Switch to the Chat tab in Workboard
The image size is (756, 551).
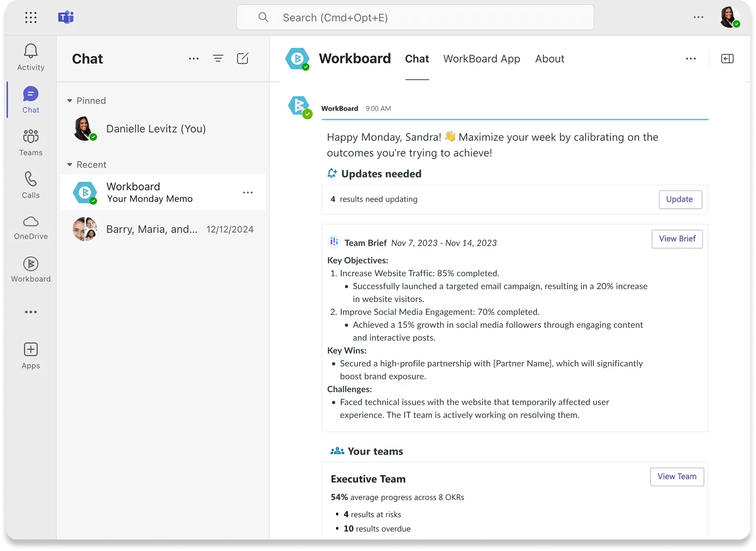tap(417, 59)
